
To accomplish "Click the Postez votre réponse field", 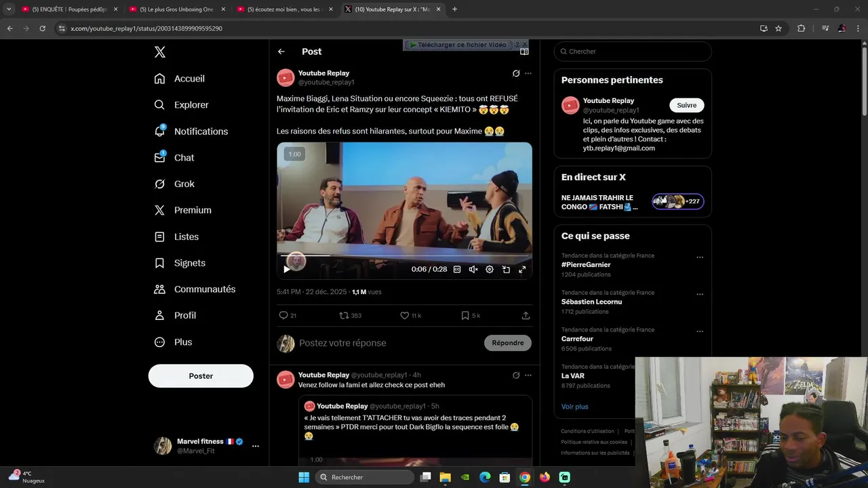I will point(388,343).
